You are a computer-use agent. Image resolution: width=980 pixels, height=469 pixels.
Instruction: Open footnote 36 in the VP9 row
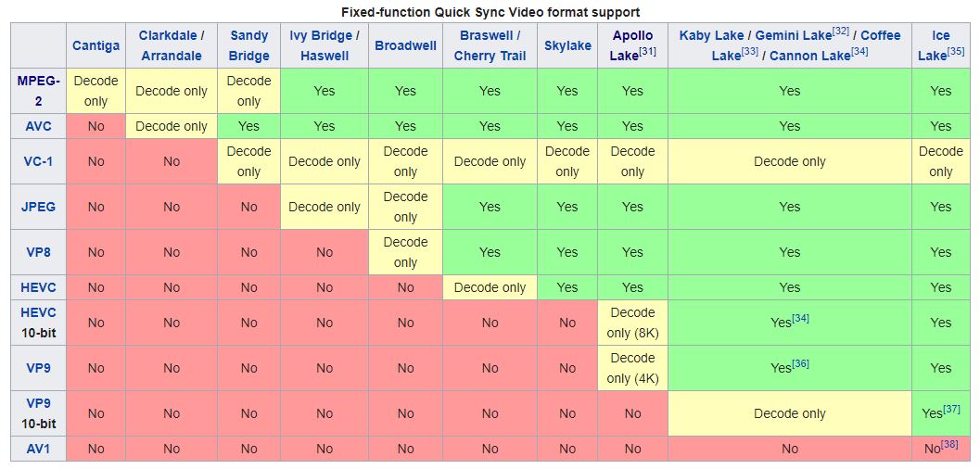point(800,363)
